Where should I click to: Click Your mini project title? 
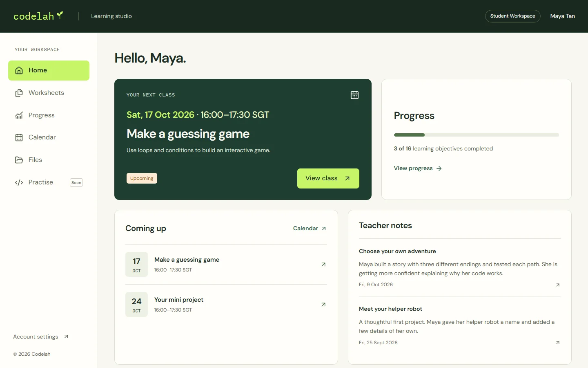[179, 300]
